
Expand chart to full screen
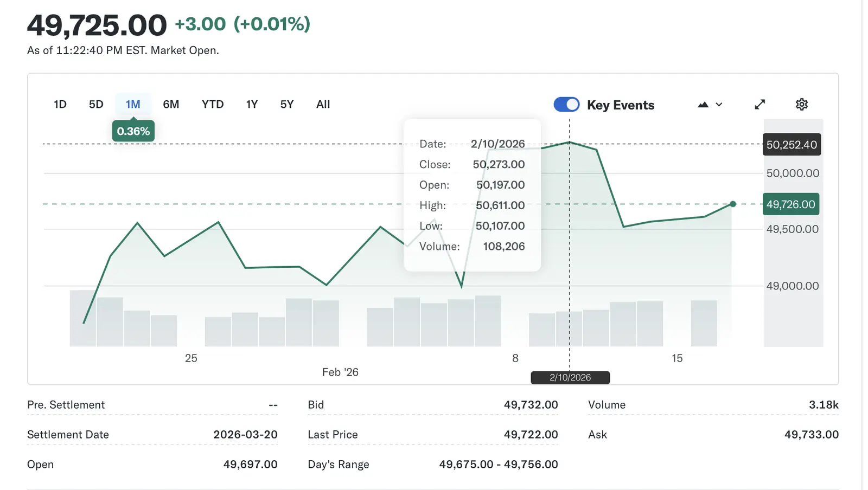tap(759, 105)
